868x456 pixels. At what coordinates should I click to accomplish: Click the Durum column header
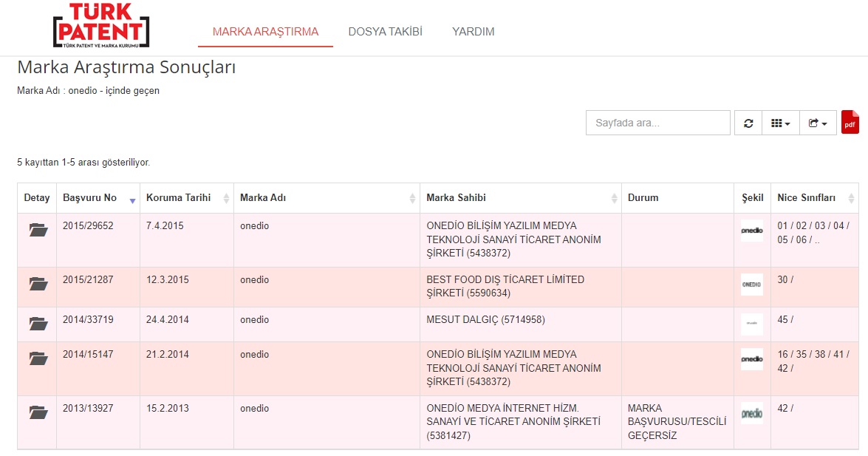[x=677, y=198]
